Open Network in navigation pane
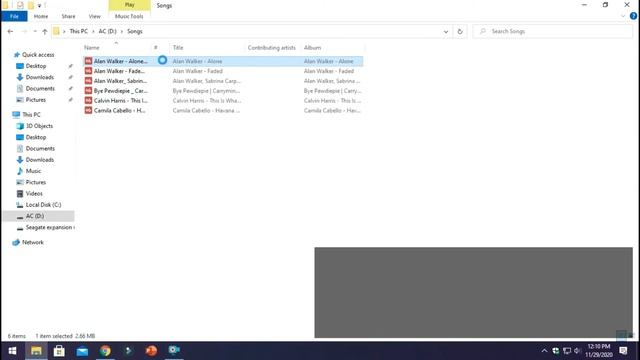 (33, 242)
